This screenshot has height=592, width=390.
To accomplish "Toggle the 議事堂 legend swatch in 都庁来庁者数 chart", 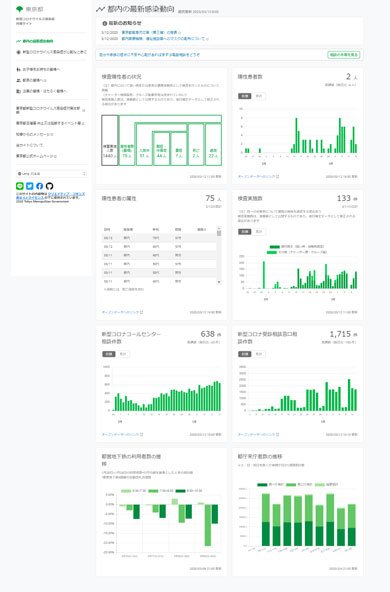I will [x=319, y=484].
